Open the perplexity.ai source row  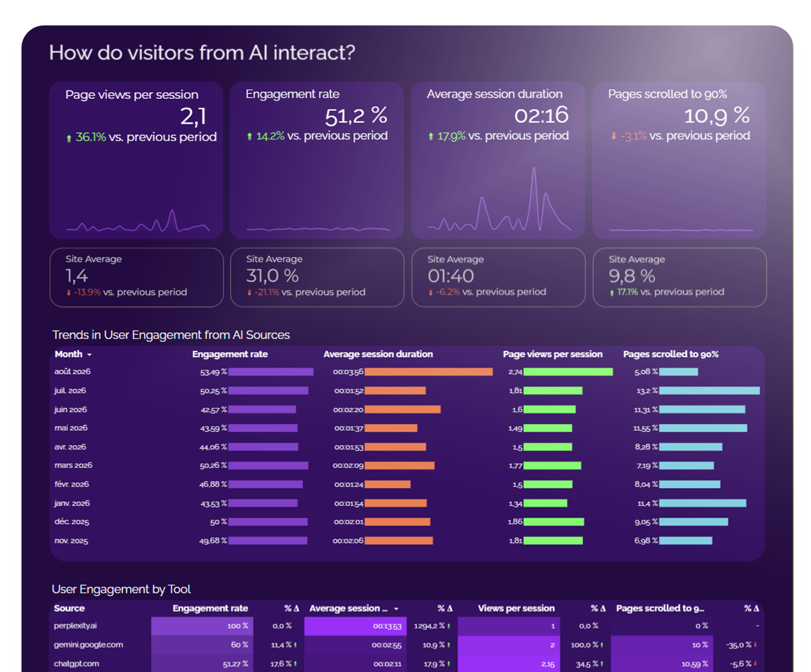click(75, 626)
